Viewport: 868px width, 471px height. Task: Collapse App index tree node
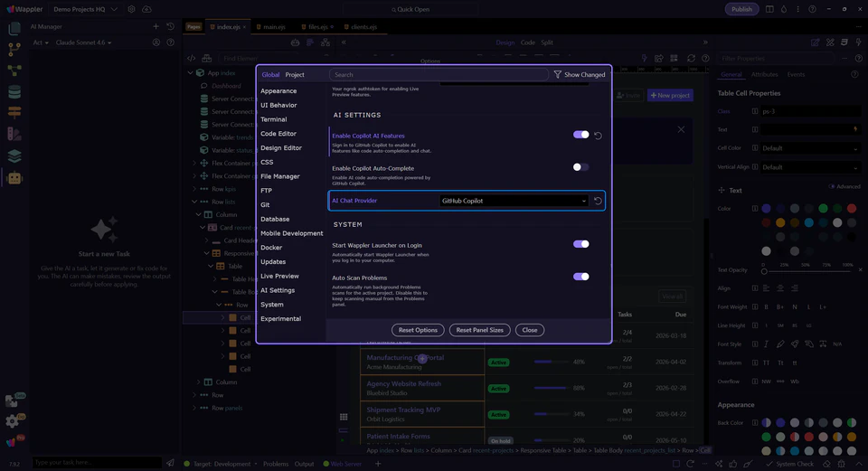click(191, 73)
